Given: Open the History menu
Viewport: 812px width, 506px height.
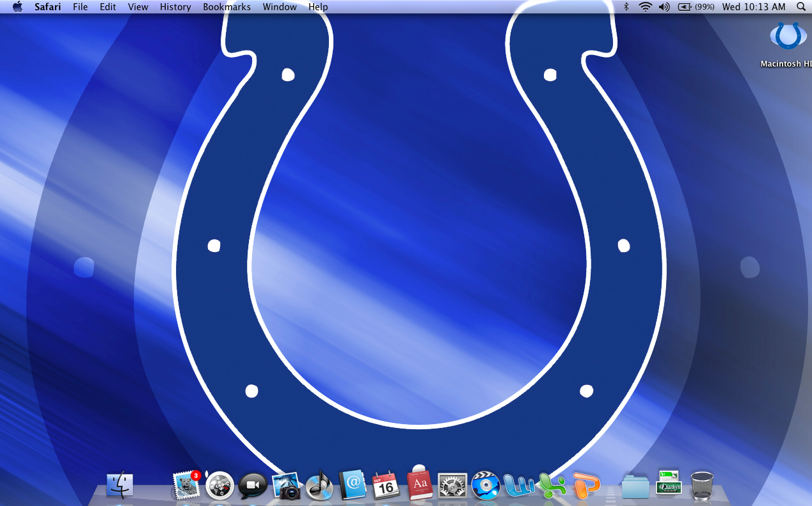Looking at the screenshot, I should pyautogui.click(x=175, y=7).
